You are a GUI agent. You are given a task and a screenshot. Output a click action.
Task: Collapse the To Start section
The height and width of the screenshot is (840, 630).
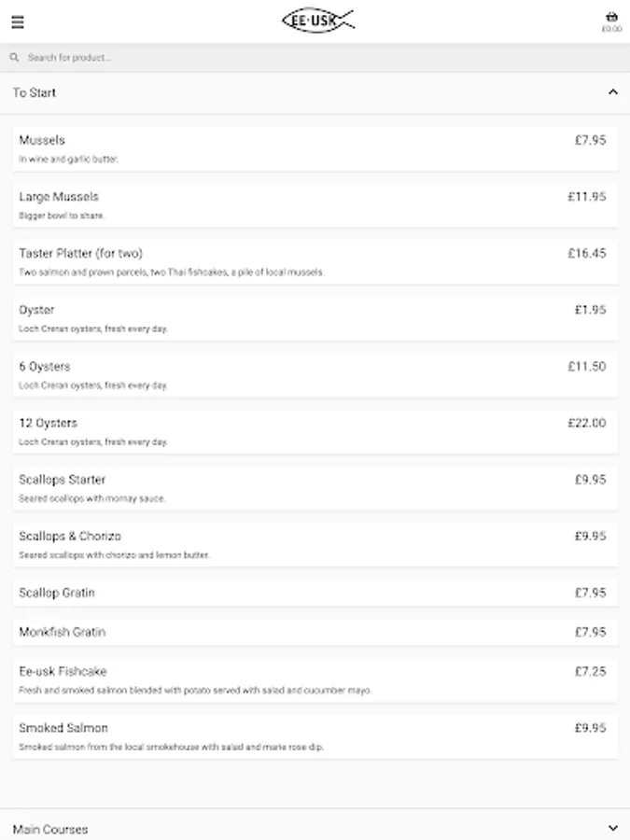612,92
